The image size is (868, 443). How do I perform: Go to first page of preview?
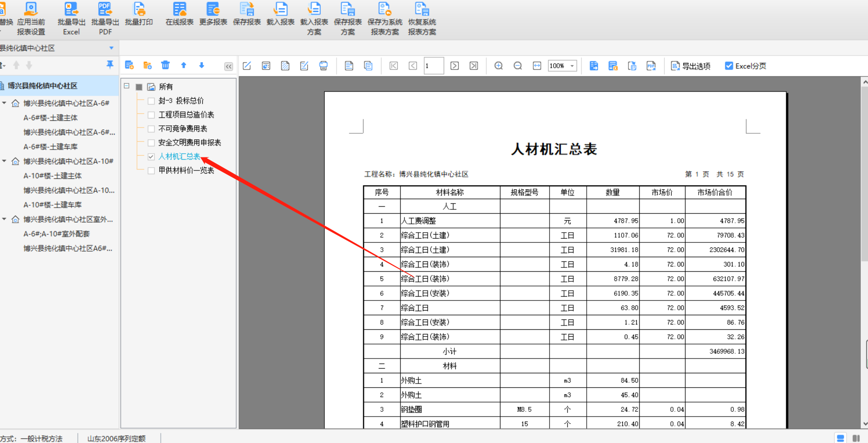click(394, 66)
